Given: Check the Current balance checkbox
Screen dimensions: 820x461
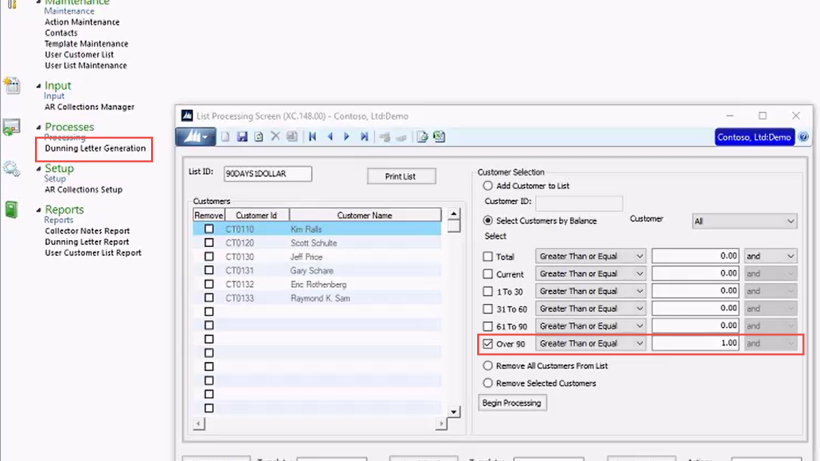Looking at the screenshot, I should coord(488,274).
